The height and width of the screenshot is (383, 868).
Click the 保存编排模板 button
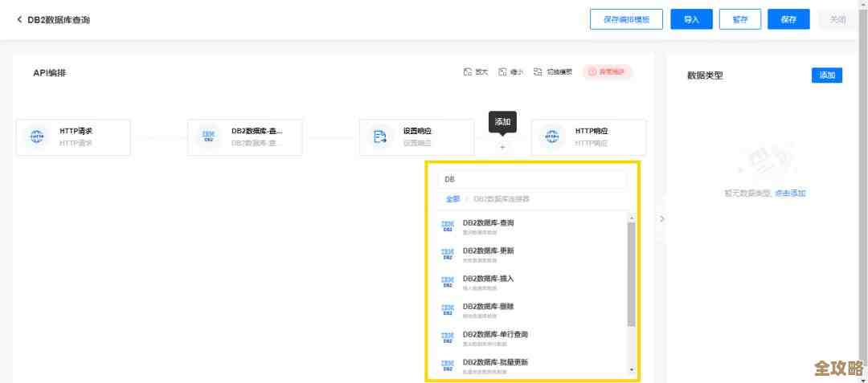click(x=626, y=19)
